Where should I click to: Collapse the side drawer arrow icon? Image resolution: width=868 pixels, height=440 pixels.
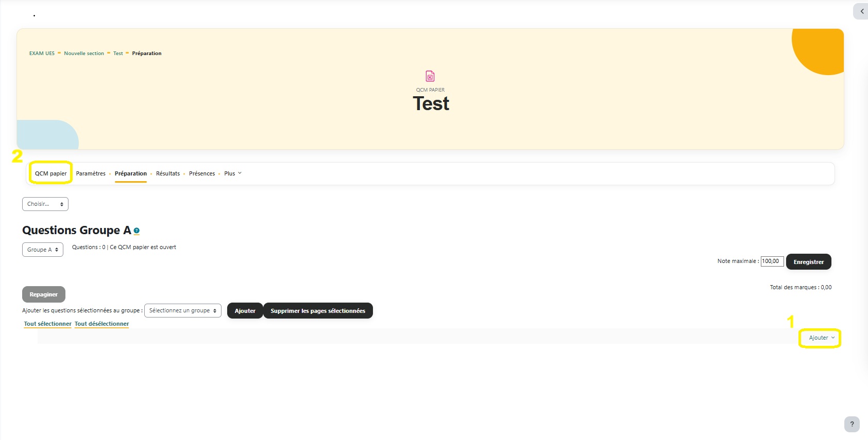(x=862, y=11)
